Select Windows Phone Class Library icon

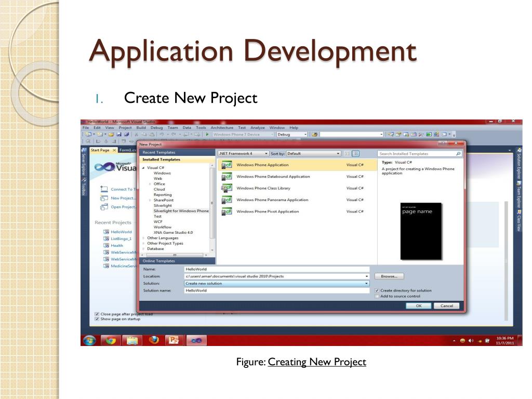pos(227,188)
